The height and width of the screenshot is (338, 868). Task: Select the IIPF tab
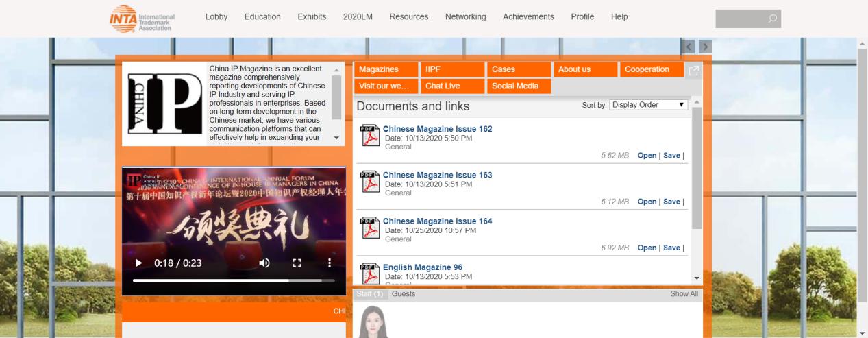pos(452,69)
